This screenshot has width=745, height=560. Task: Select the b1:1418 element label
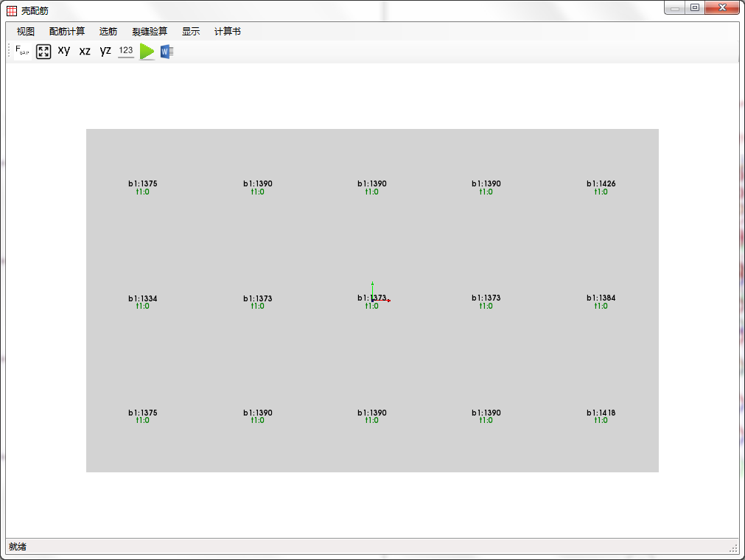pyautogui.click(x=601, y=413)
